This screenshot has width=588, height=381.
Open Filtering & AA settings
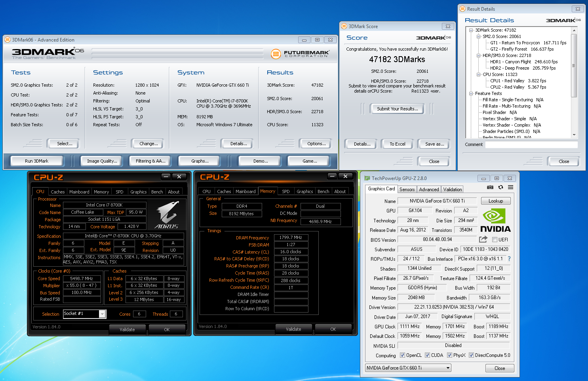[x=151, y=161]
